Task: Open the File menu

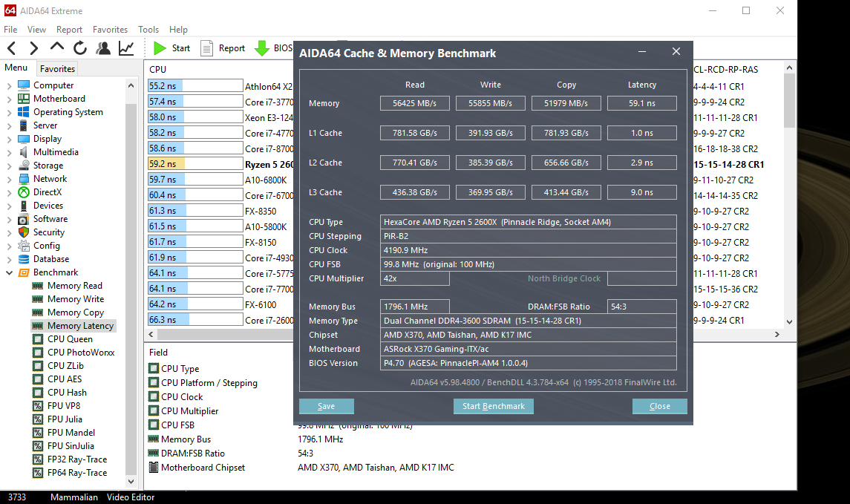Action: (x=10, y=29)
